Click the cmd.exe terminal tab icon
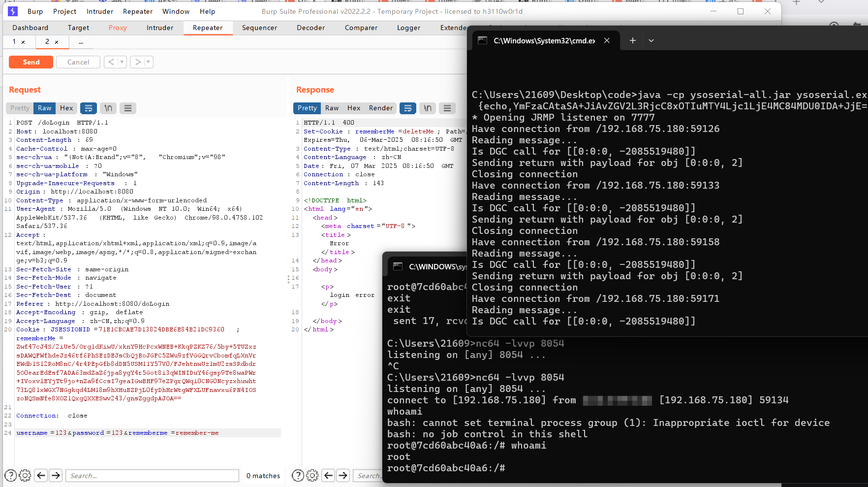The height and width of the screenshot is (487, 868). tap(483, 40)
